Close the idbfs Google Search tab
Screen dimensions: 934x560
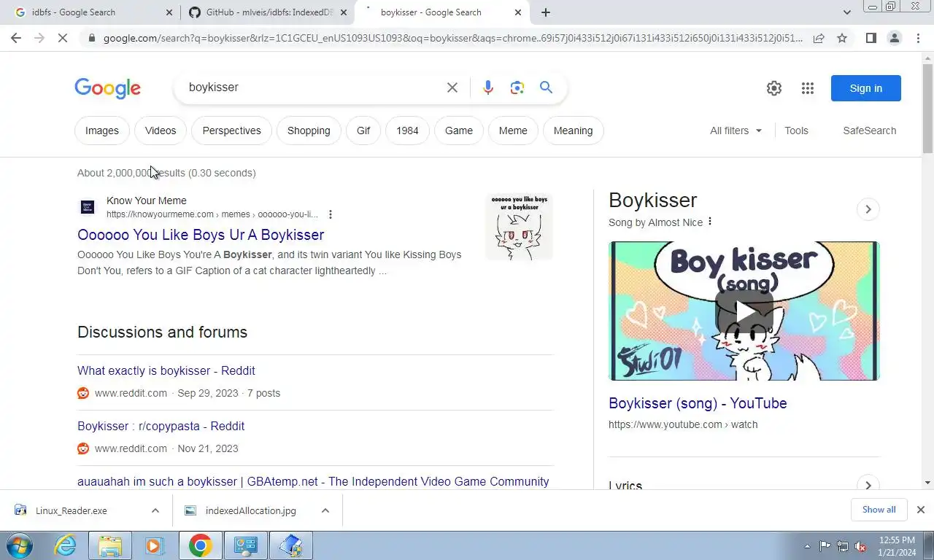coord(169,12)
